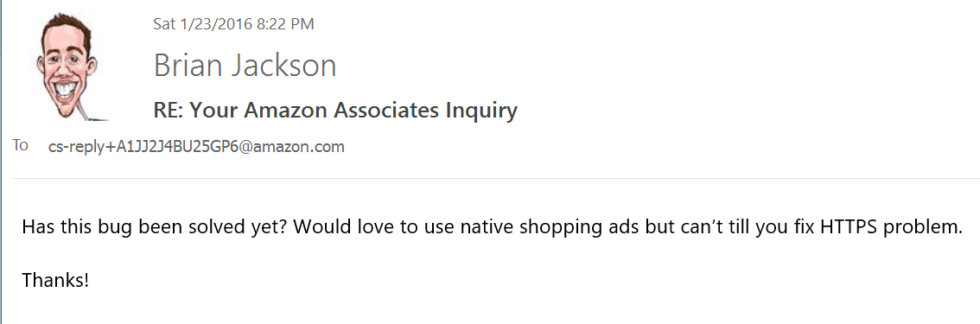Select the cs-reply recipient email address
Image resolution: width=980 pixels, height=324 pixels.
click(x=196, y=148)
